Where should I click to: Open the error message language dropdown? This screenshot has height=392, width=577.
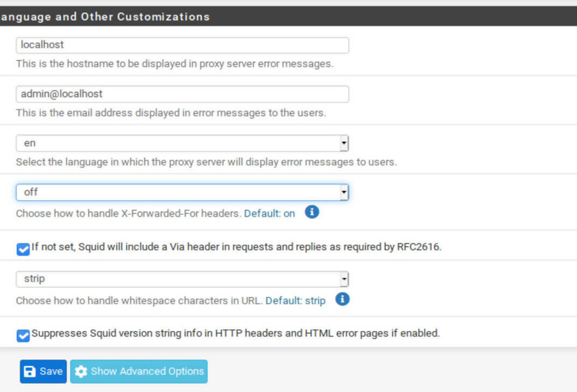coord(182,143)
